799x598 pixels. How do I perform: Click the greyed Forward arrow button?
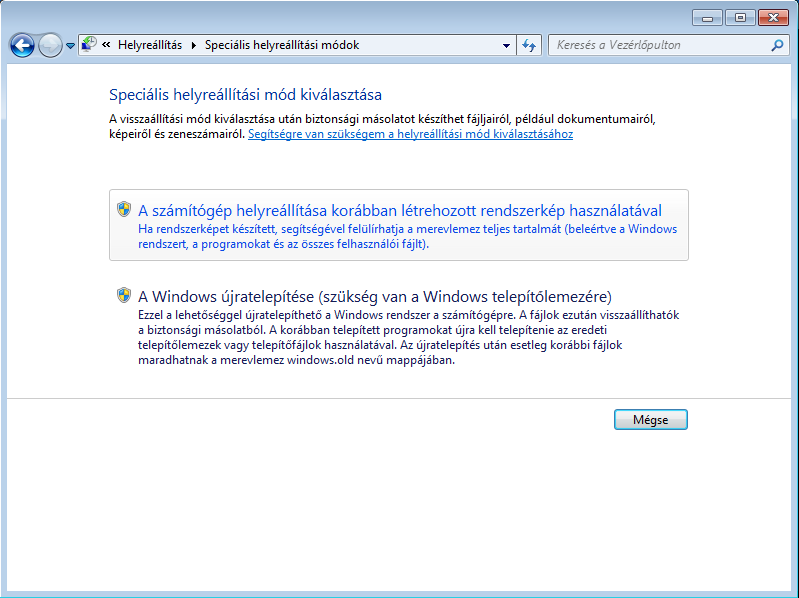tap(50, 46)
